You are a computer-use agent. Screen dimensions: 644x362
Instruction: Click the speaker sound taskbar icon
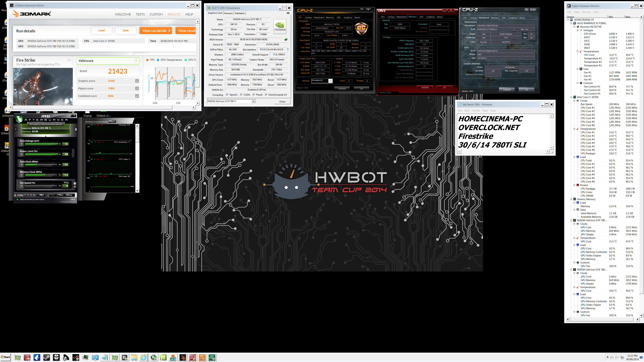click(x=66, y=357)
